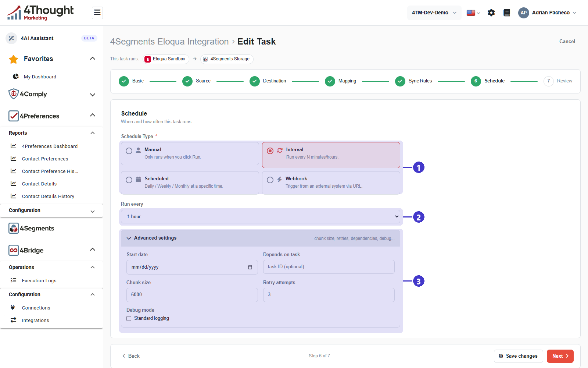Click the Retry attempts field
This screenshot has height=368, width=588.
click(x=329, y=295)
